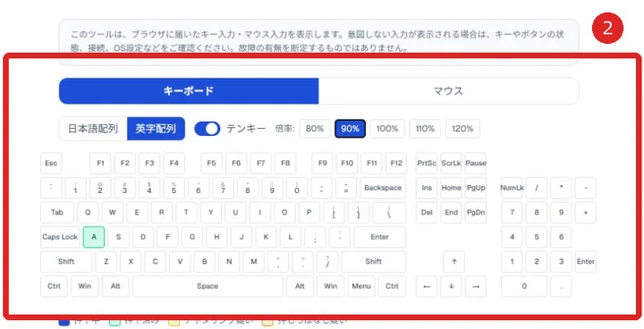This screenshot has width=644, height=329.
Task: Click the numpad minus key
Action: point(586,188)
